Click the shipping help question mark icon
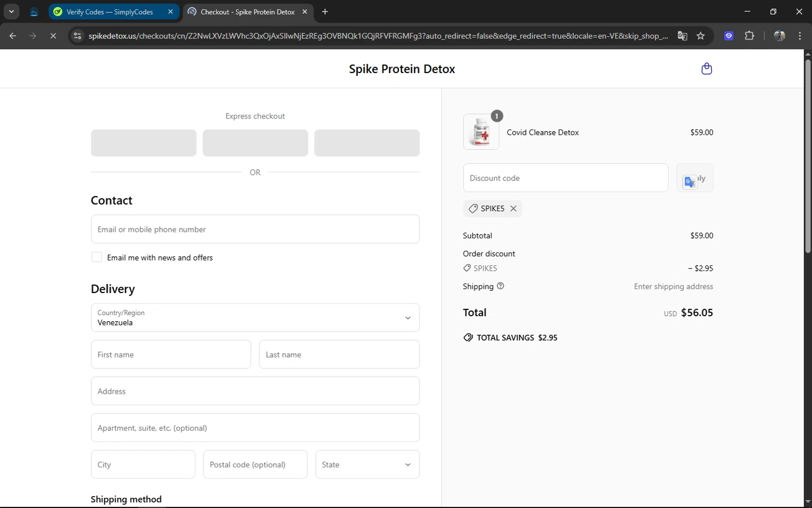 pos(500,286)
